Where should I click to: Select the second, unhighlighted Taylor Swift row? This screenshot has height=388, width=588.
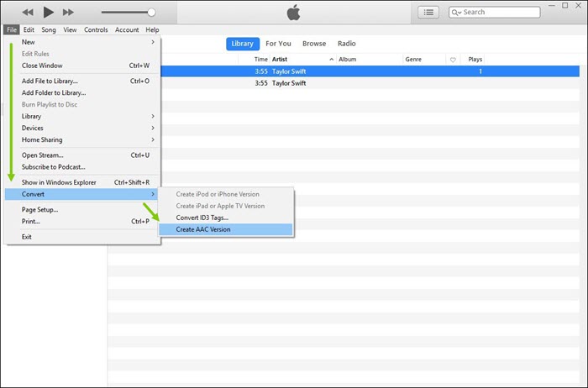coord(370,83)
